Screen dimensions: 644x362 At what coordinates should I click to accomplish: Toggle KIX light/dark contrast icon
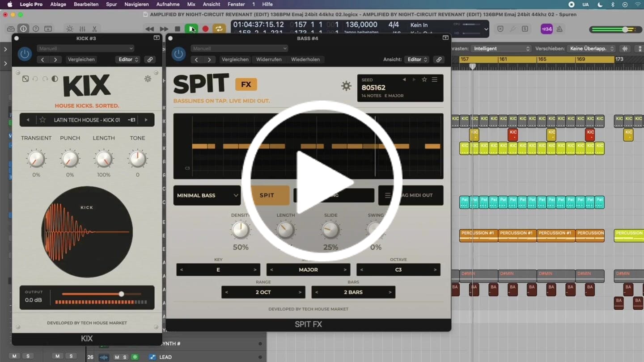coord(55,79)
